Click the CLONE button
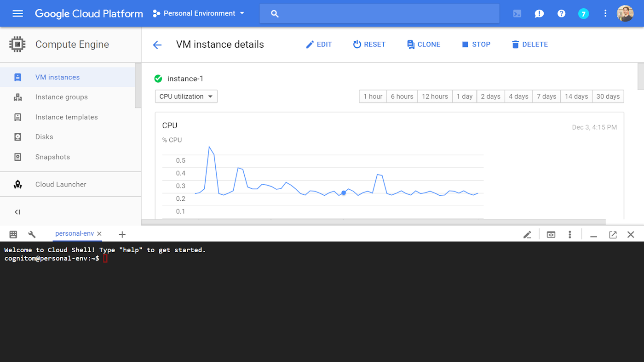This screenshot has width=644, height=362. [424, 45]
